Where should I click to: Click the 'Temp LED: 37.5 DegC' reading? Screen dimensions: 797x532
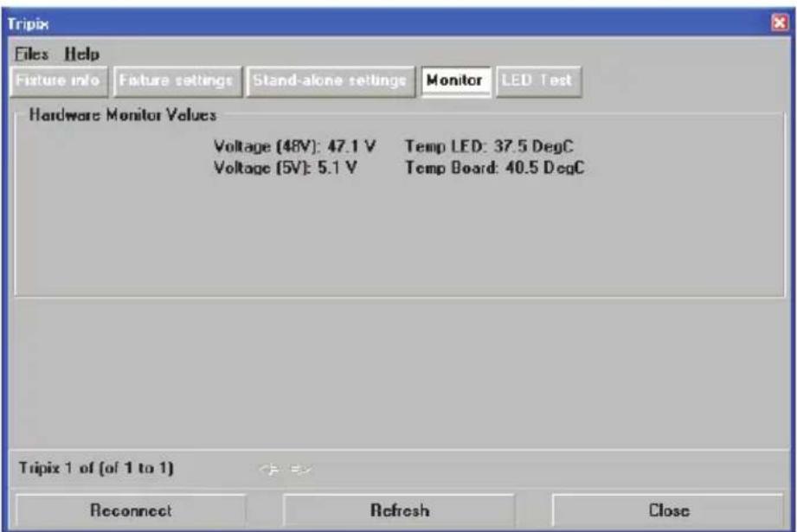489,147
